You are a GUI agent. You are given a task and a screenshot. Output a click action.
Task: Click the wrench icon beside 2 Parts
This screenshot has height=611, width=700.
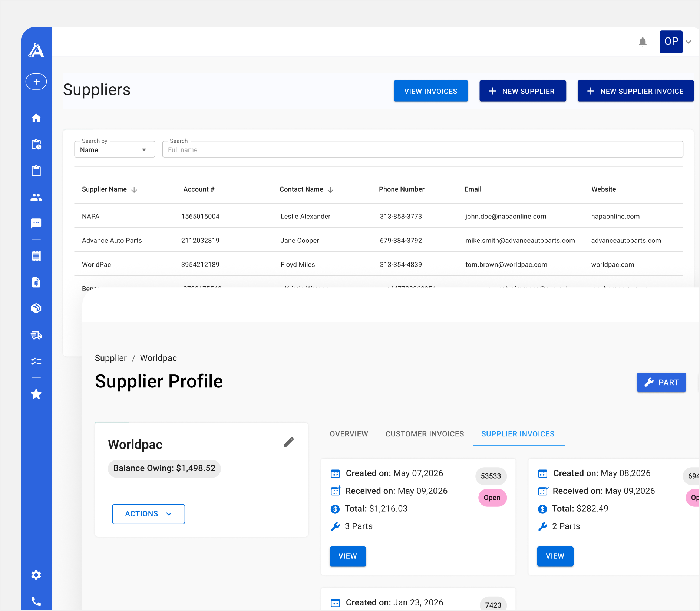[542, 526]
